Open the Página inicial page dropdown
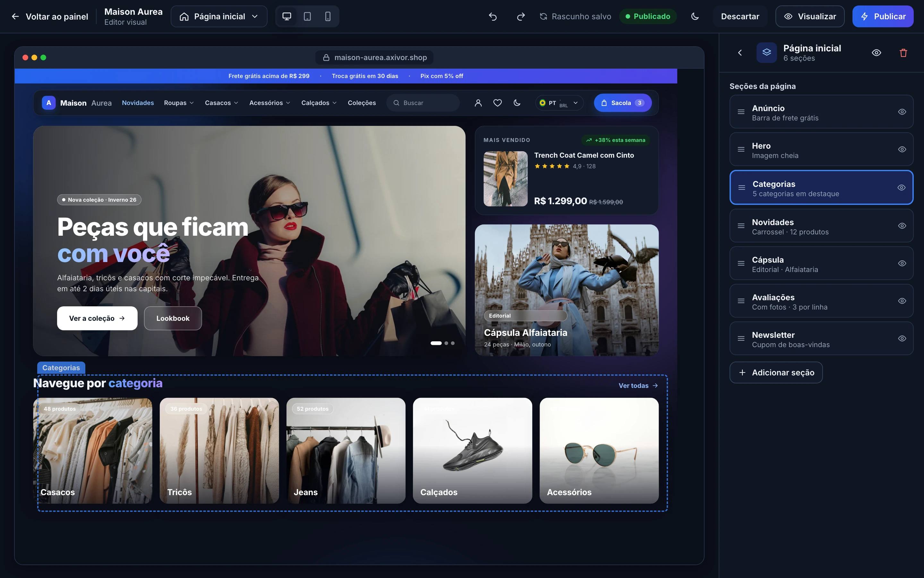The height and width of the screenshot is (578, 924). click(219, 16)
